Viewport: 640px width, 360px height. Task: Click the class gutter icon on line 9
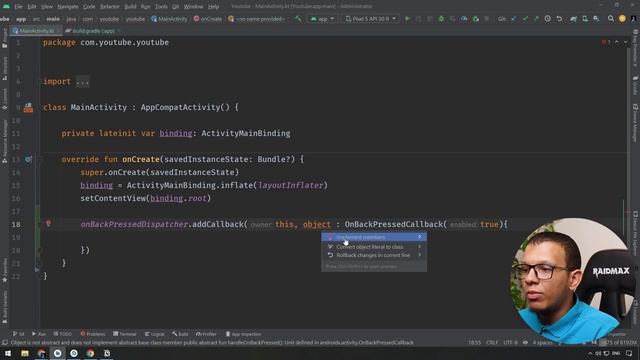pos(28,107)
